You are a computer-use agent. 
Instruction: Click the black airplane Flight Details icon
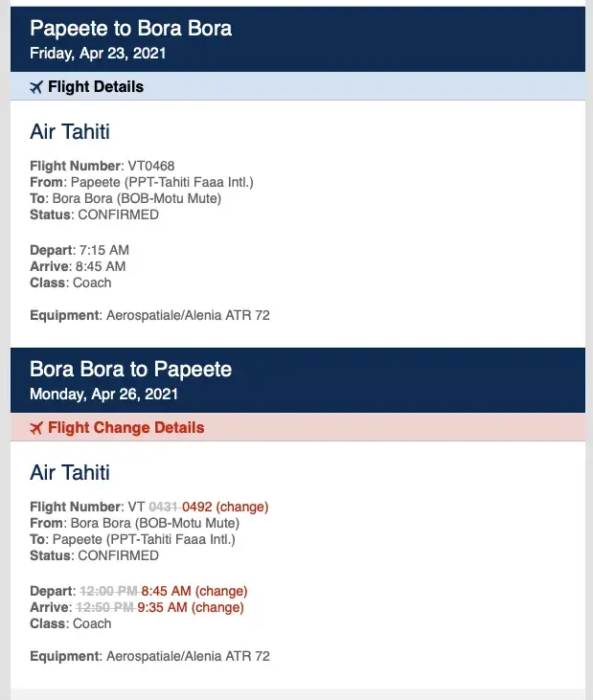click(x=37, y=87)
